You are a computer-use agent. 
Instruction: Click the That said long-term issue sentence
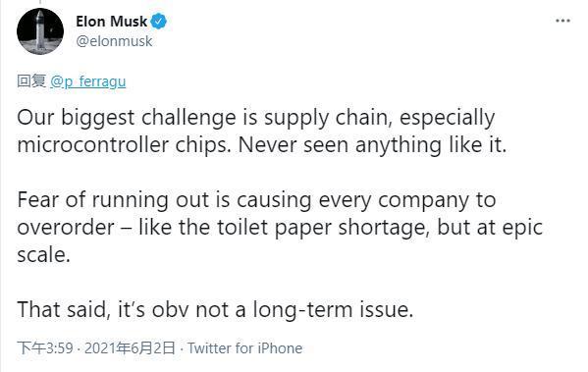[x=215, y=310]
